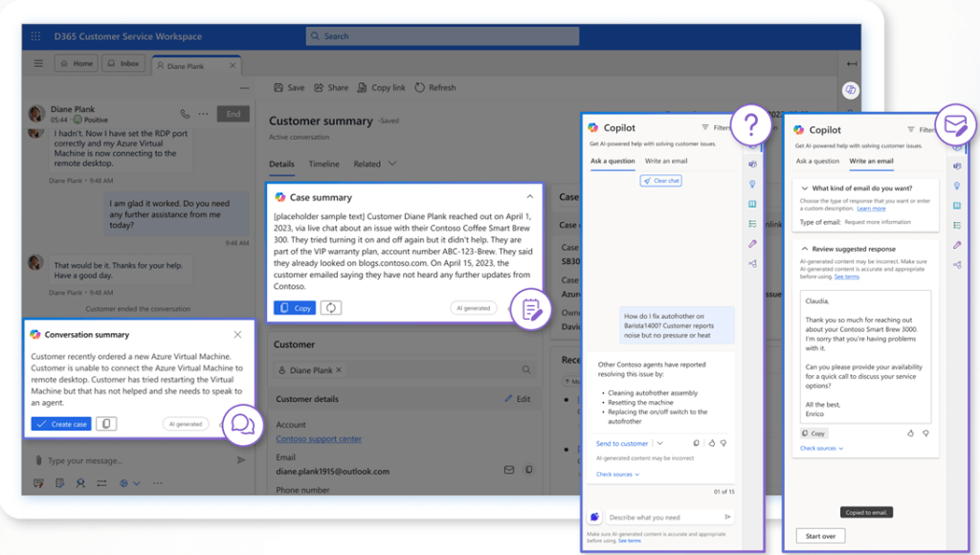
Task: Switch to Write an email tab in first Copilot panel
Action: pyautogui.click(x=666, y=161)
